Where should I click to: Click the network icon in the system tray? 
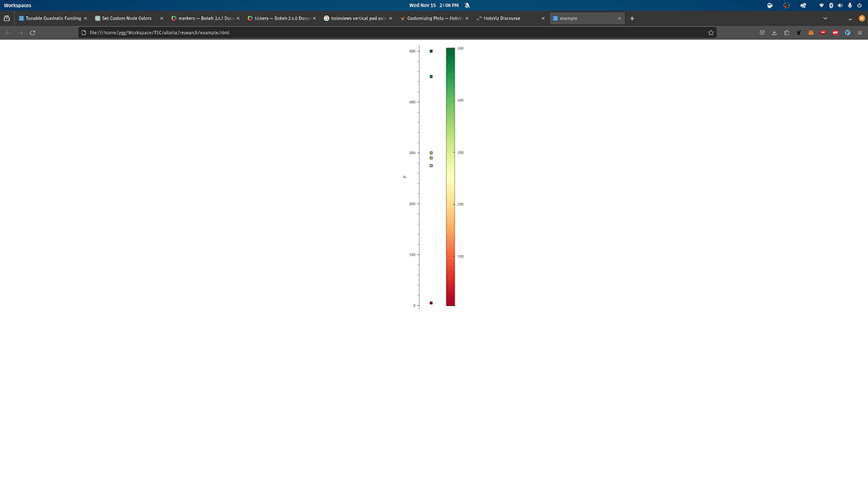click(x=821, y=5)
